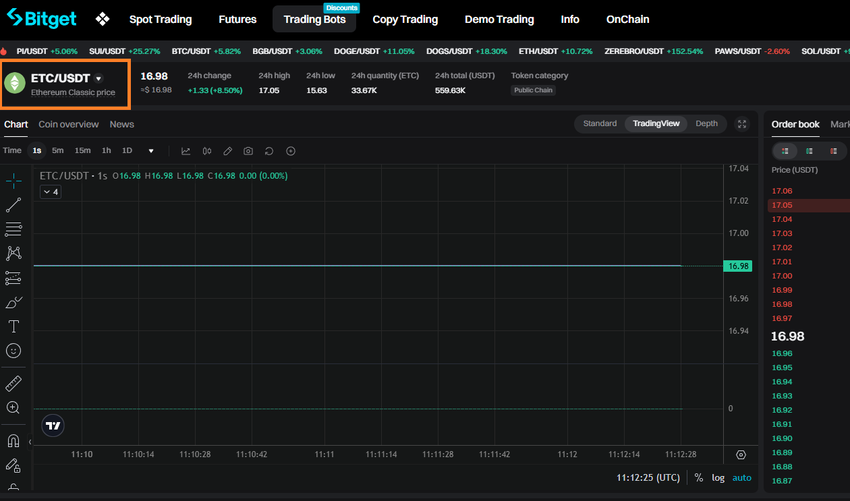Select the brush drawing tool

pos(14,302)
